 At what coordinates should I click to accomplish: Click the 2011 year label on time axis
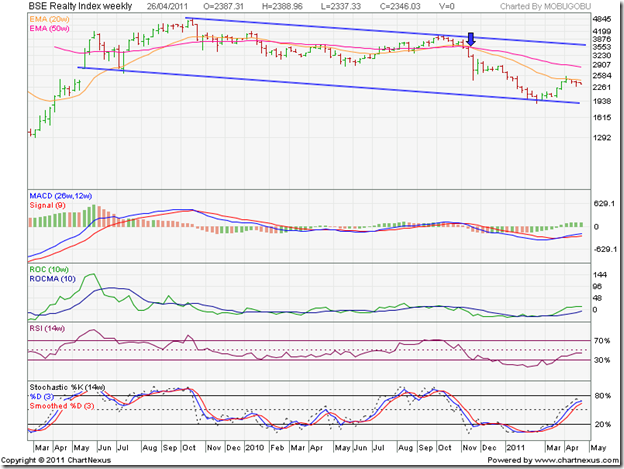pyautogui.click(x=515, y=448)
